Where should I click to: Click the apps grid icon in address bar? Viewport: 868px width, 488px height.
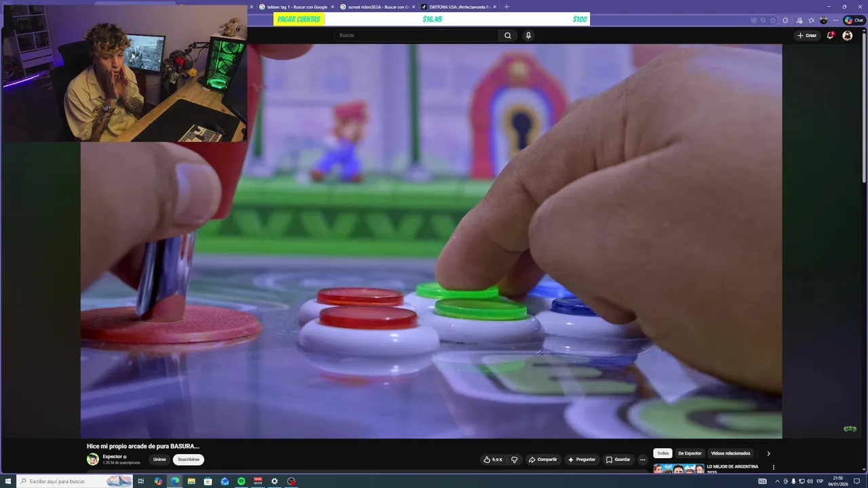[x=754, y=20]
